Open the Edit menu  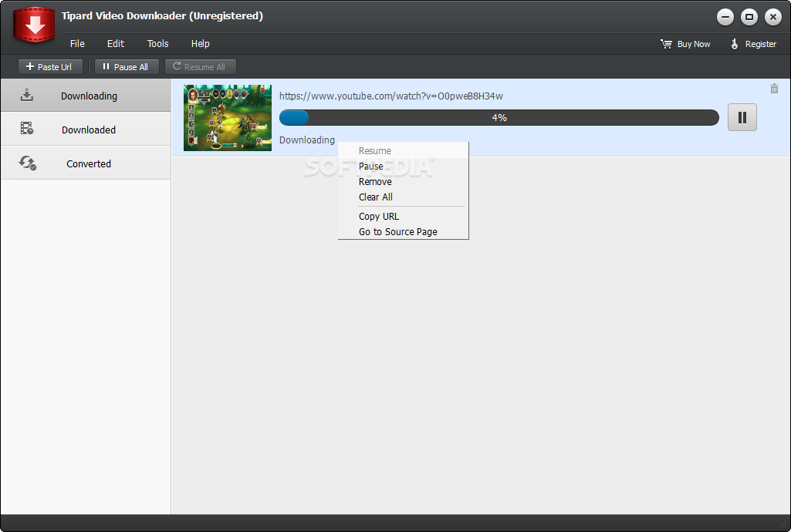(116, 44)
